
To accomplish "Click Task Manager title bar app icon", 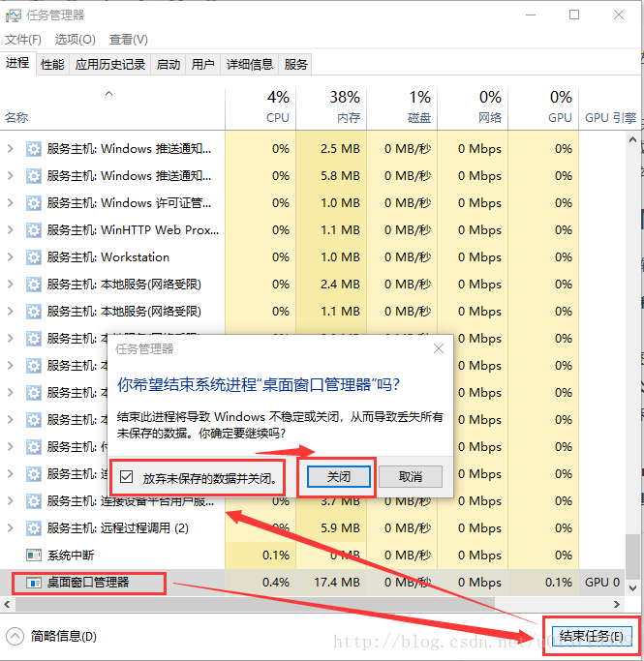I will click(x=14, y=15).
